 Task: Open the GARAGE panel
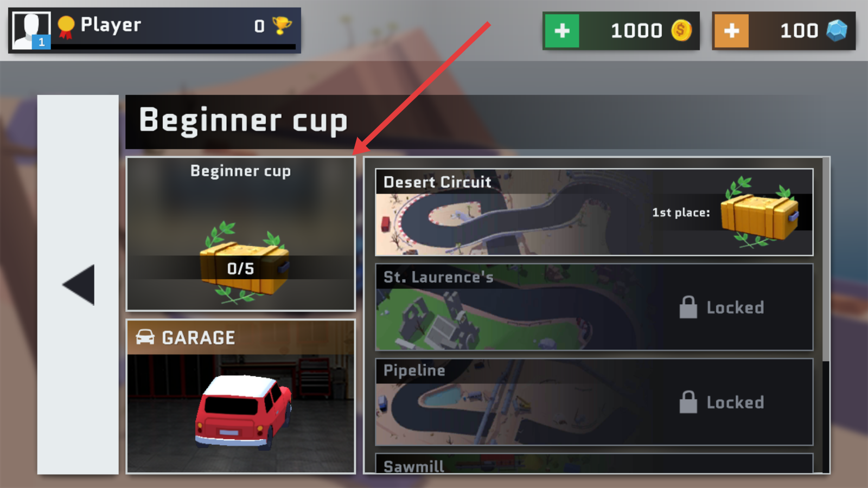[x=241, y=396]
